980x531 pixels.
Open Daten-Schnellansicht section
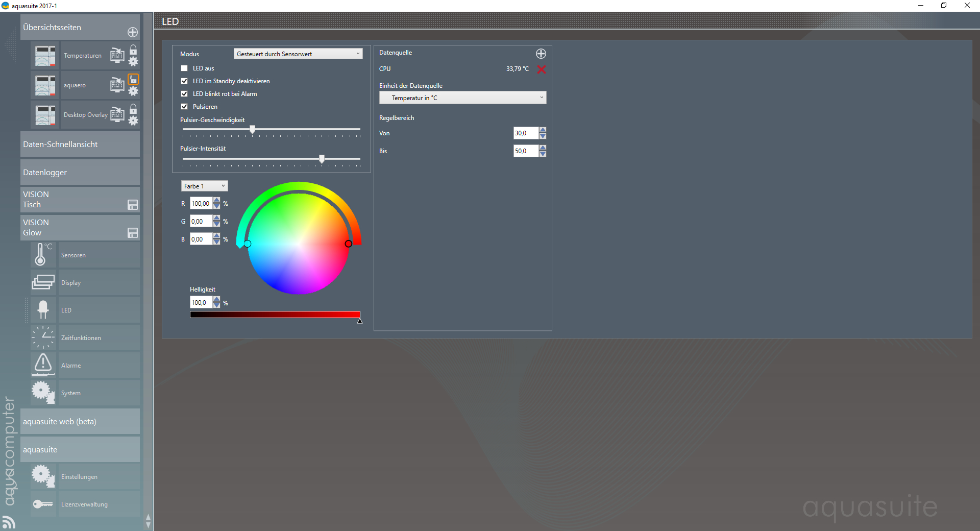point(80,144)
